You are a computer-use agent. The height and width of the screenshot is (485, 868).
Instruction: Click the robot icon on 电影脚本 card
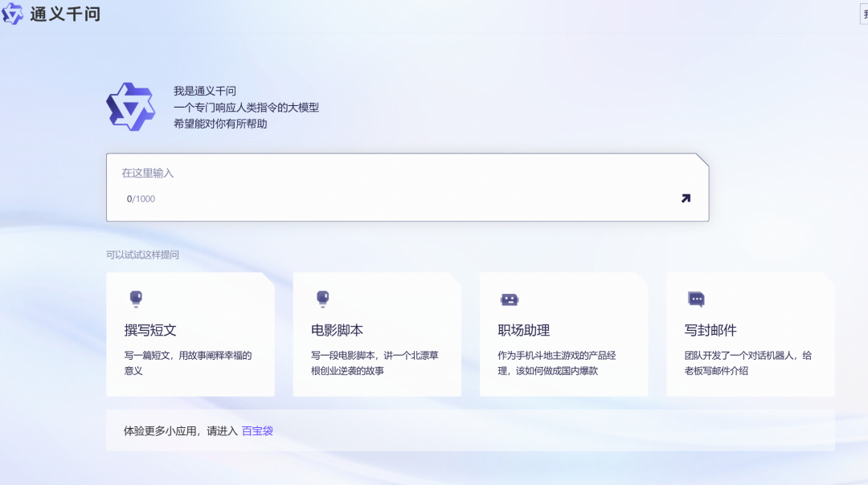pyautogui.click(x=321, y=299)
